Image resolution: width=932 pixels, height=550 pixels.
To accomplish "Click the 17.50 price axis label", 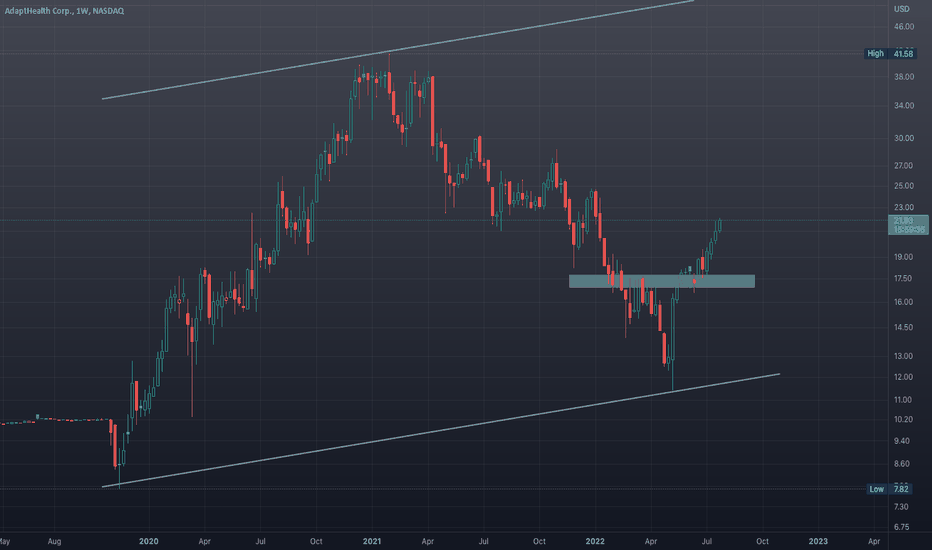I will pyautogui.click(x=903, y=278).
